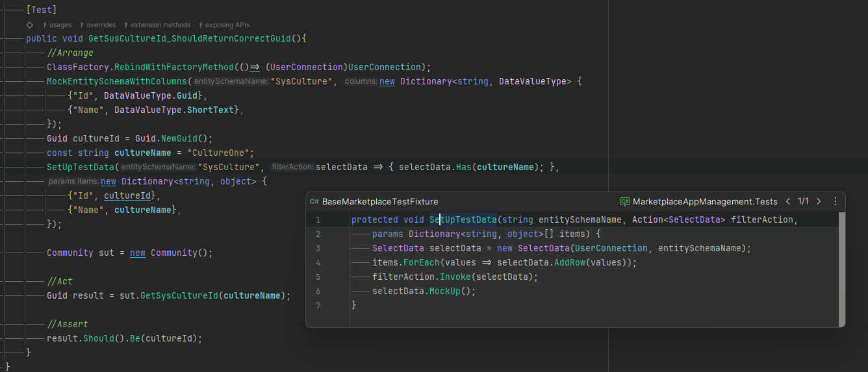Image resolution: width=868 pixels, height=372 pixels.
Task: Click the //Assert comment
Action: pyautogui.click(x=68, y=325)
